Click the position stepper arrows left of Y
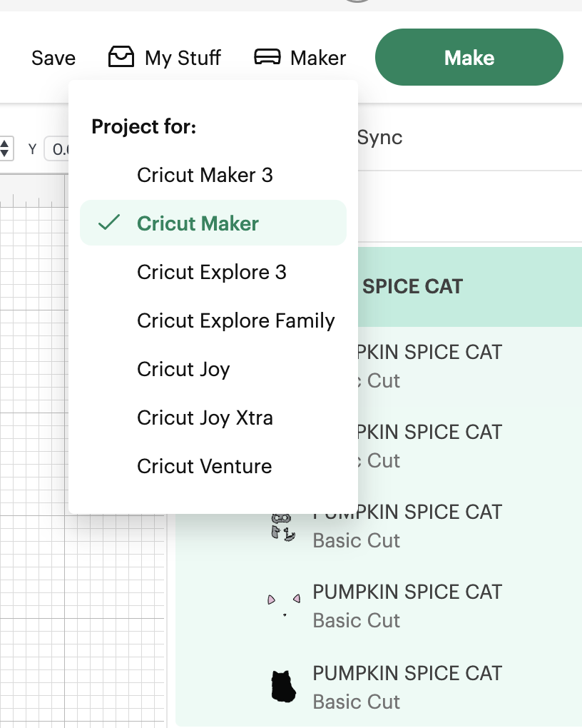This screenshot has height=728, width=582. [5, 148]
